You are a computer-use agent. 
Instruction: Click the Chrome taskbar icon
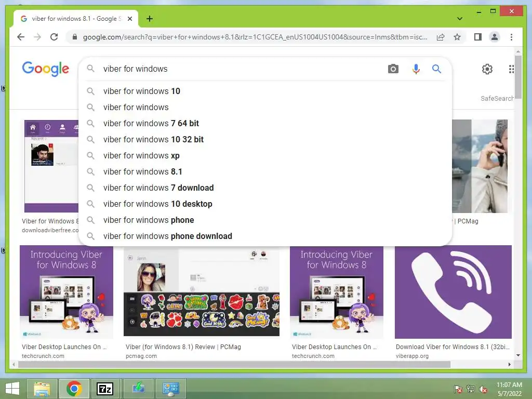coord(74,389)
